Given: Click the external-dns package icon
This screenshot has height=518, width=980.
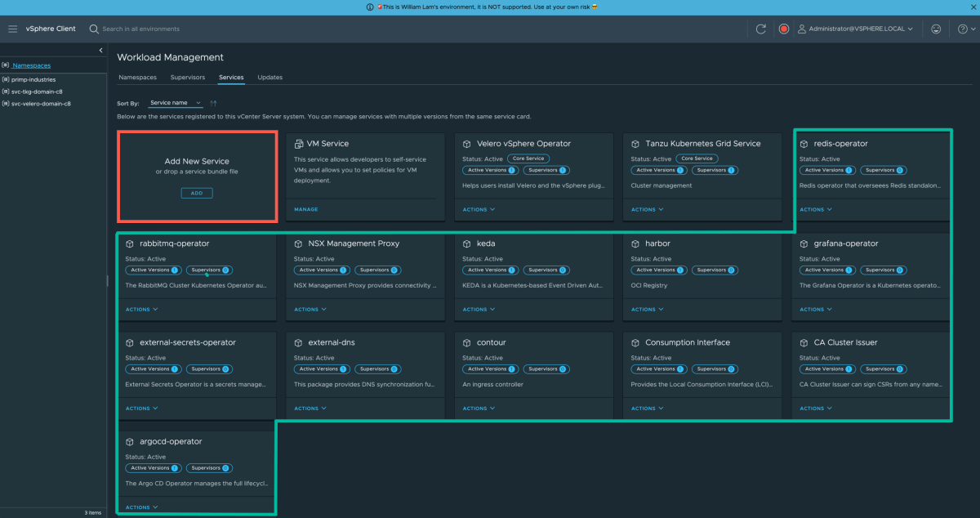Looking at the screenshot, I should coord(299,342).
